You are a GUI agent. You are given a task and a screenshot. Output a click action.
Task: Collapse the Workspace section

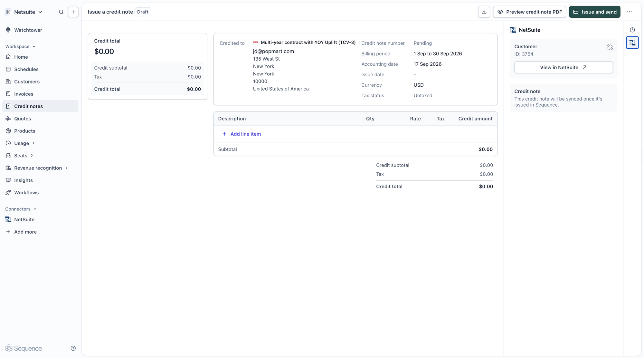[x=20, y=46]
